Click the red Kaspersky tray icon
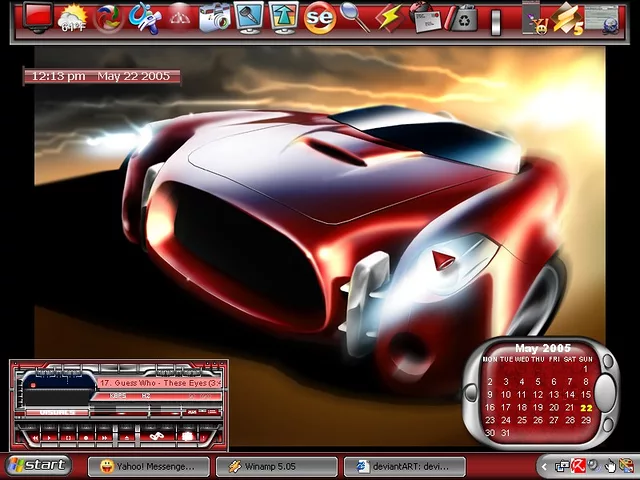The image size is (640, 480). [577, 465]
